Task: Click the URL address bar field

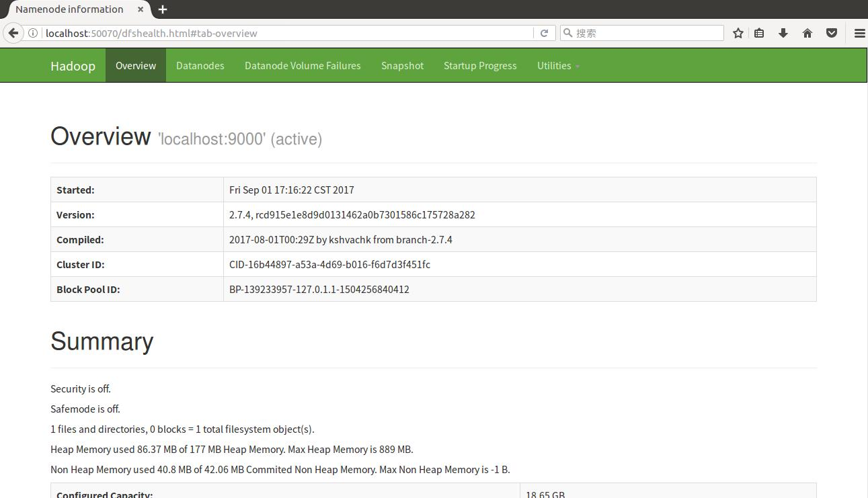Action: pos(282,33)
